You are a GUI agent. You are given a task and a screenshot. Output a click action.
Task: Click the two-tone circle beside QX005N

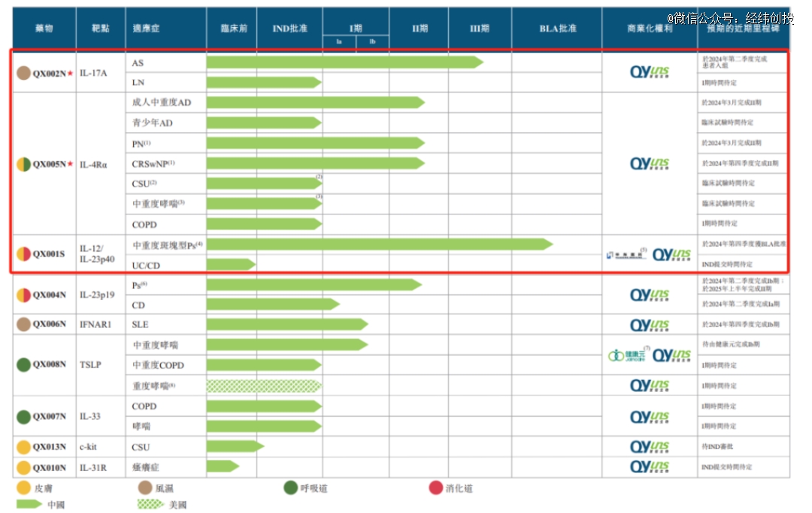[23, 164]
